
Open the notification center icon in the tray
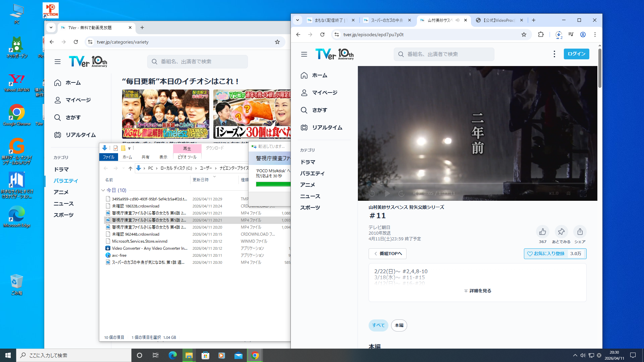(x=633, y=355)
